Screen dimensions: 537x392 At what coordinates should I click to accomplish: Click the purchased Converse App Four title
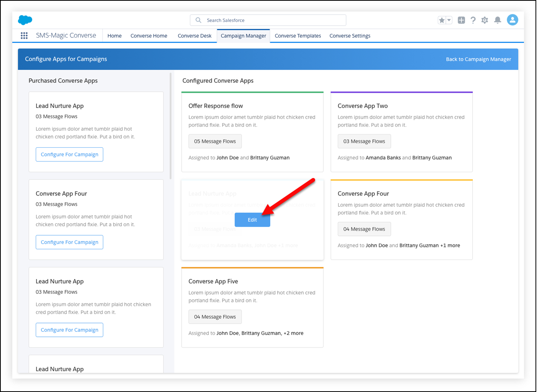61,194
